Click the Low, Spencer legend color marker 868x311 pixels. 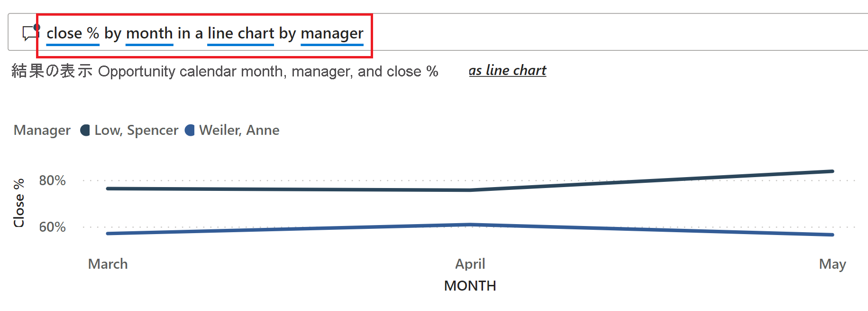(85, 130)
